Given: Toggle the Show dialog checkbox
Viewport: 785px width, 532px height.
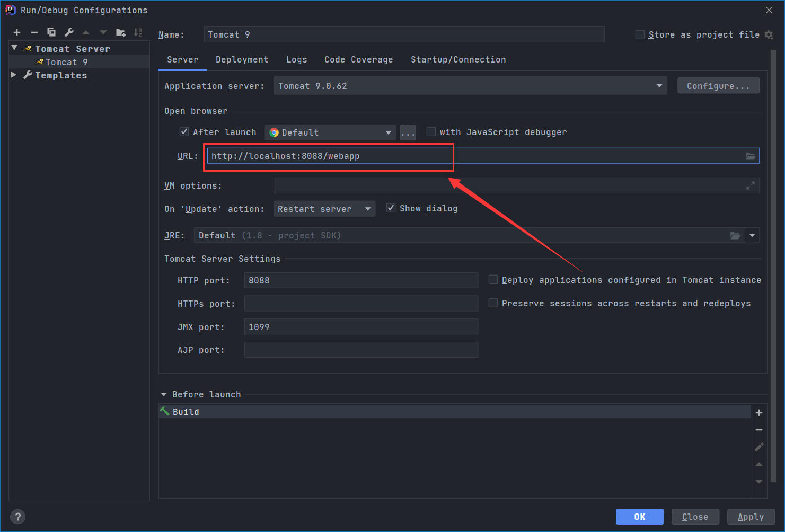Looking at the screenshot, I should (x=391, y=208).
